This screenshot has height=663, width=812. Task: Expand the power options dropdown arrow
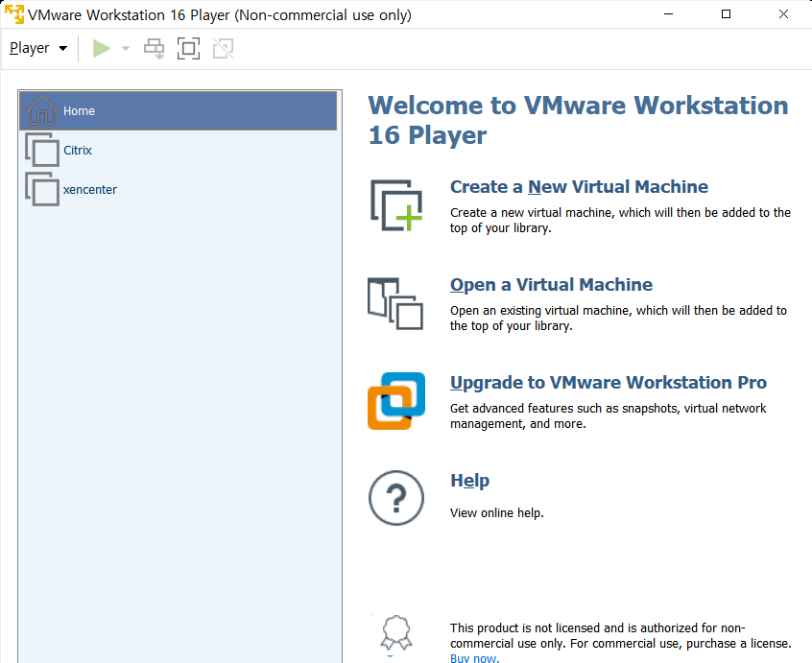(x=126, y=49)
